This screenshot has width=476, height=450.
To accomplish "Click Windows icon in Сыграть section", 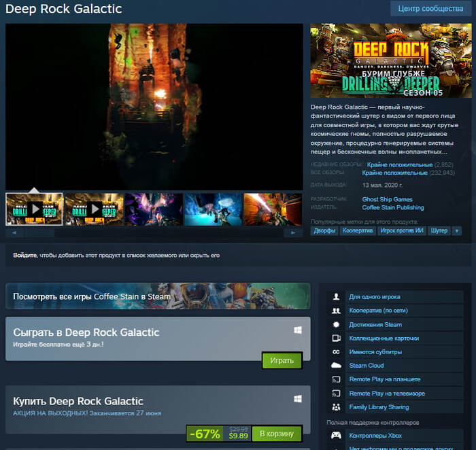I will tap(298, 330).
